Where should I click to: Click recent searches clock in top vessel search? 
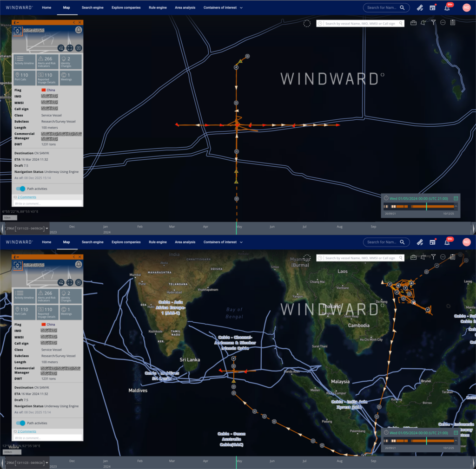pyautogui.click(x=320, y=23)
